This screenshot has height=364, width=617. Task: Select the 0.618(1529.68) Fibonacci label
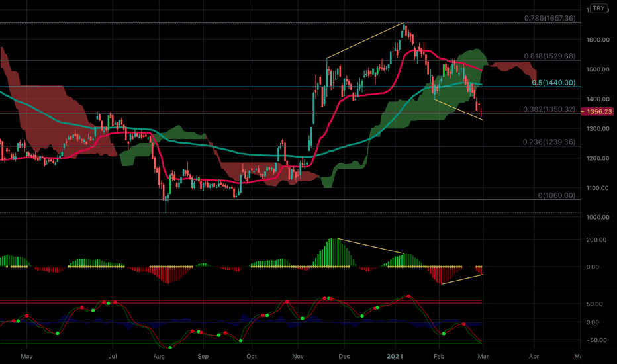coord(549,56)
